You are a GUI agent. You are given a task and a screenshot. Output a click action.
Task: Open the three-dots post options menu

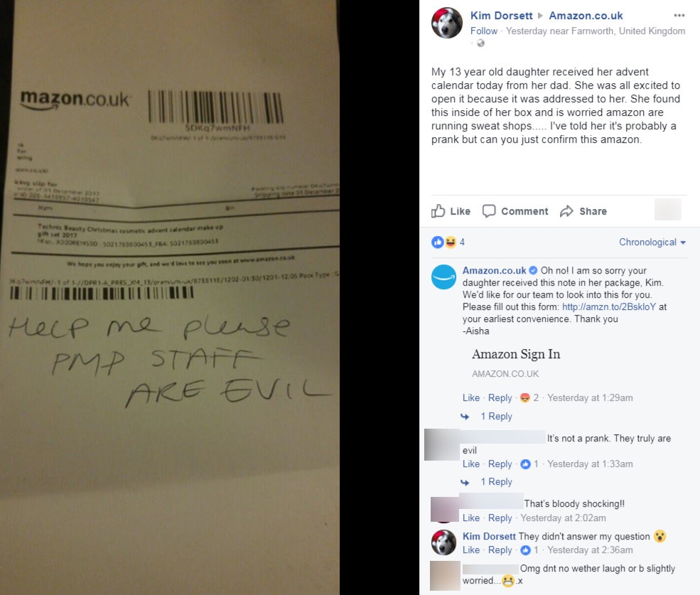[x=679, y=15]
